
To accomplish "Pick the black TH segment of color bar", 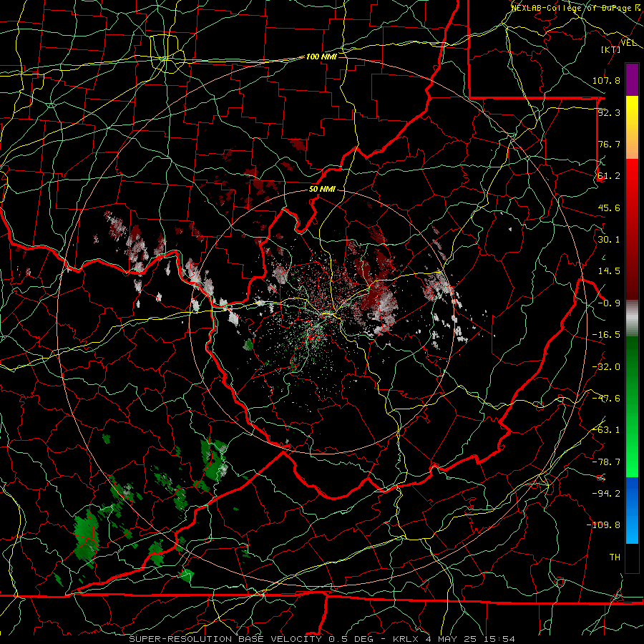I will point(632,557).
